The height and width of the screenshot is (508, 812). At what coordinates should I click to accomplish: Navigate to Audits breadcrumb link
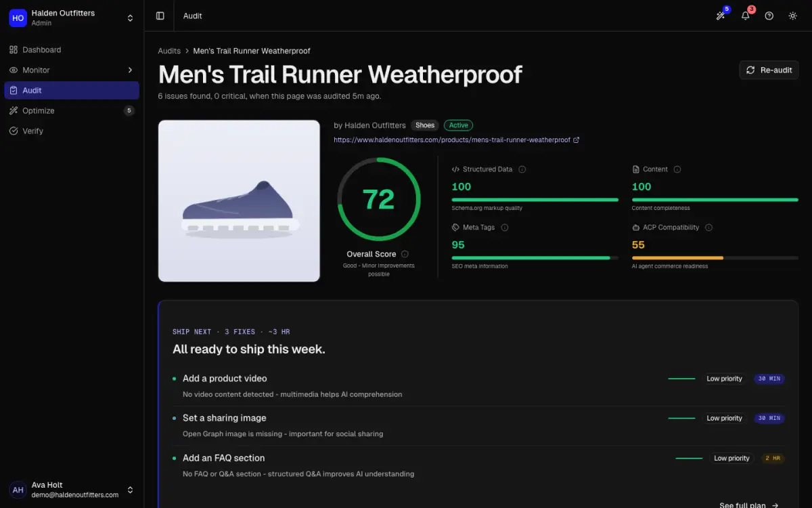(169, 51)
